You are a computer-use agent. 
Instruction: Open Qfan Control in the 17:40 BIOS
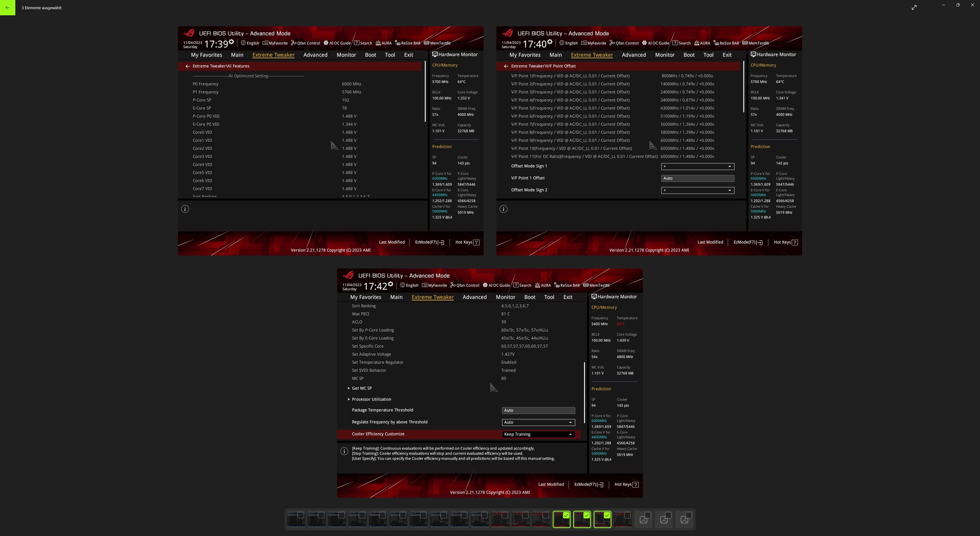point(624,43)
